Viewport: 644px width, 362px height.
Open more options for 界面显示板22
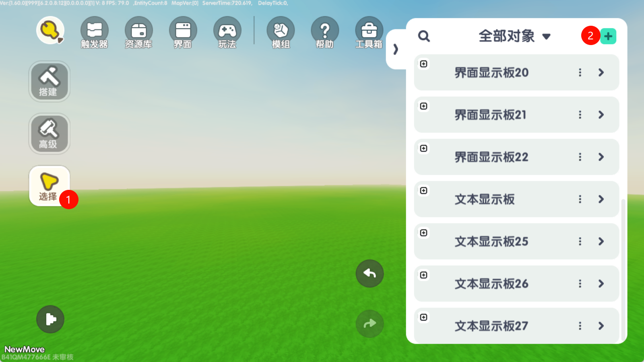click(580, 157)
